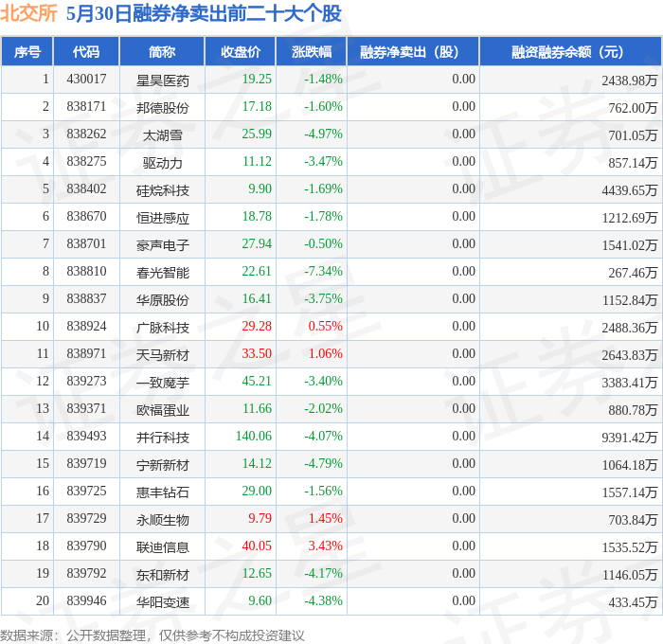
Task: Click balance 2643.83万
Action: coord(630,355)
